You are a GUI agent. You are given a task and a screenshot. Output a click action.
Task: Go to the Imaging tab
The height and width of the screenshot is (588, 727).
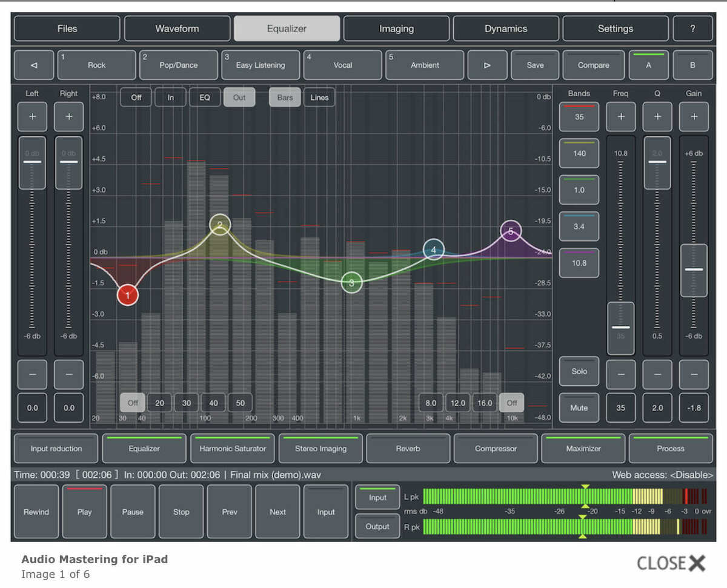(396, 28)
